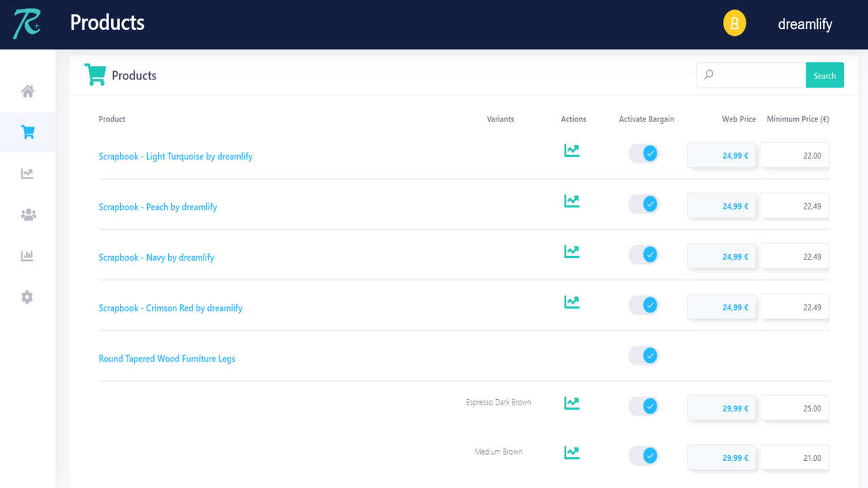Open the Round Tapered Wood Furniture Legs product
This screenshot has height=488, width=868.
(167, 358)
